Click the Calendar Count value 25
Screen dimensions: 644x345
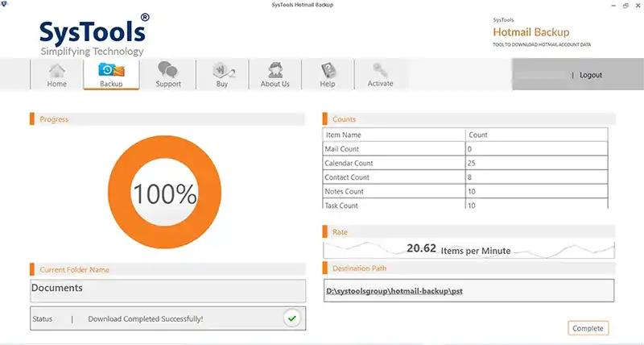pos(471,164)
